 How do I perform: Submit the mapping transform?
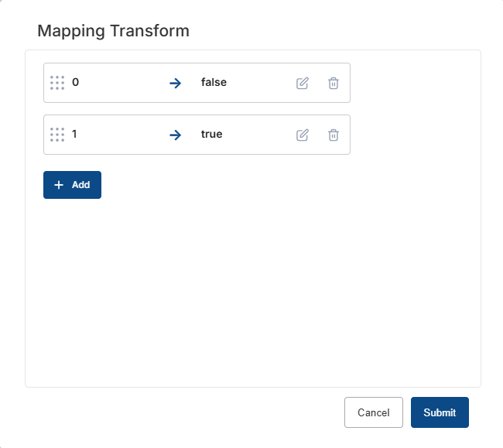[x=440, y=412]
